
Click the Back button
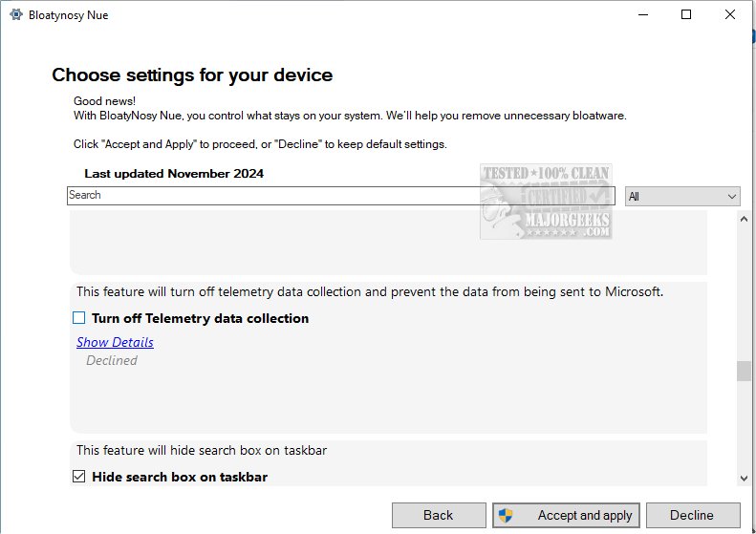439,515
